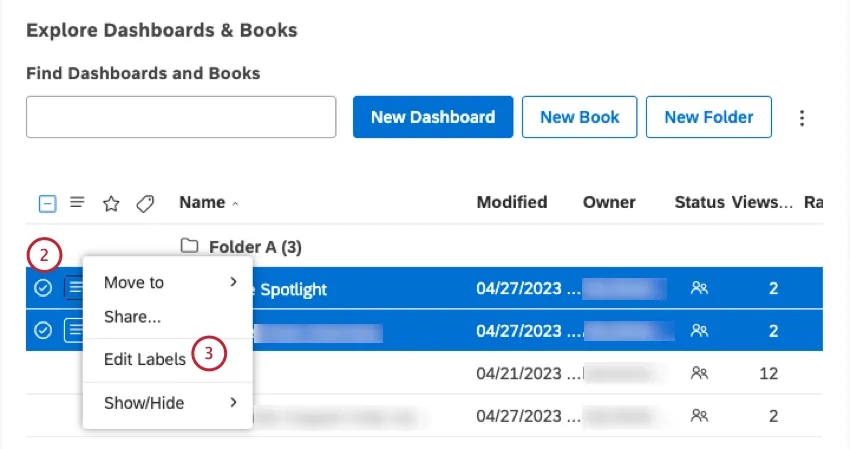Click shared status icon in 04/21/2023 row
The height and width of the screenshot is (449, 850).
pyautogui.click(x=699, y=373)
